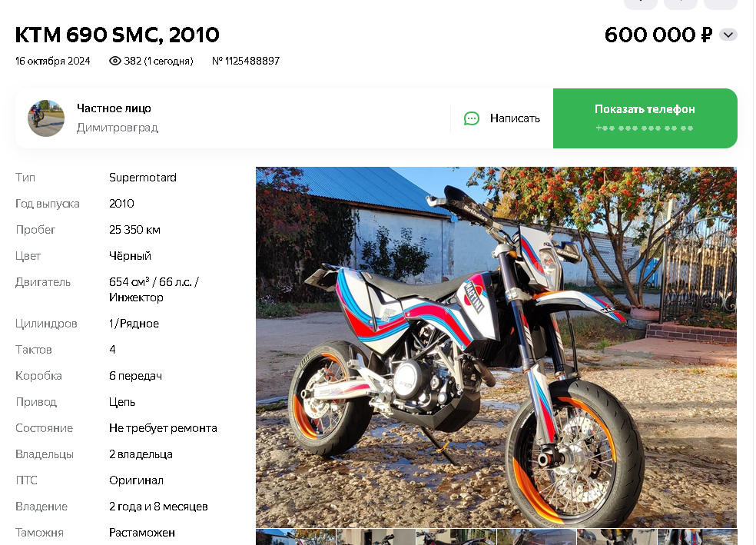Select the last gallery thumbnail in the strip
Image resolution: width=756 pixels, height=545 pixels.
pyautogui.click(x=697, y=537)
